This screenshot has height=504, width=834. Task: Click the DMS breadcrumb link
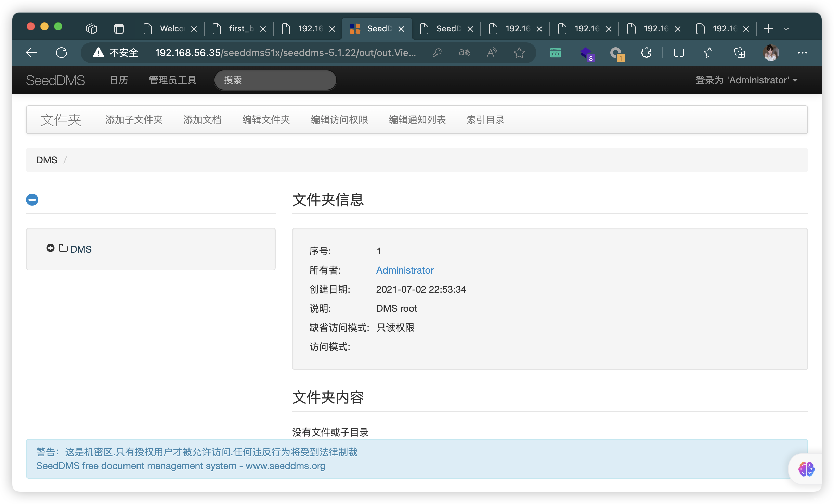pyautogui.click(x=47, y=160)
